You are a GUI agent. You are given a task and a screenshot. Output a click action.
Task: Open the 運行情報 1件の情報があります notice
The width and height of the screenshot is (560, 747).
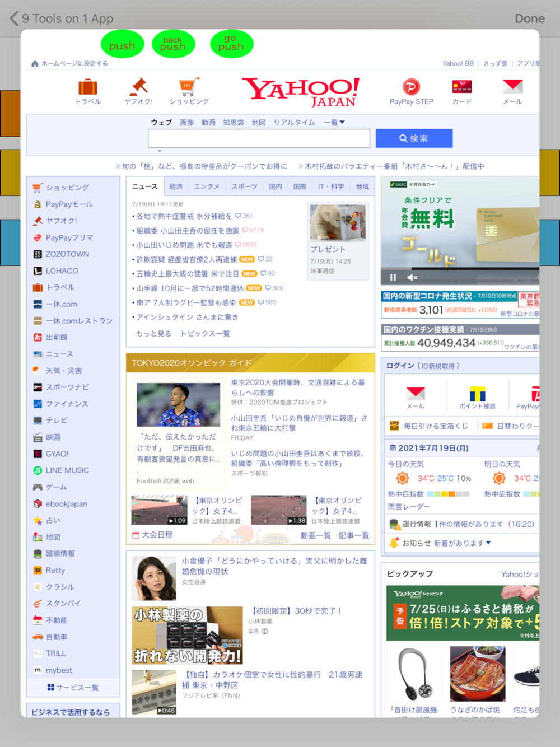461,524
